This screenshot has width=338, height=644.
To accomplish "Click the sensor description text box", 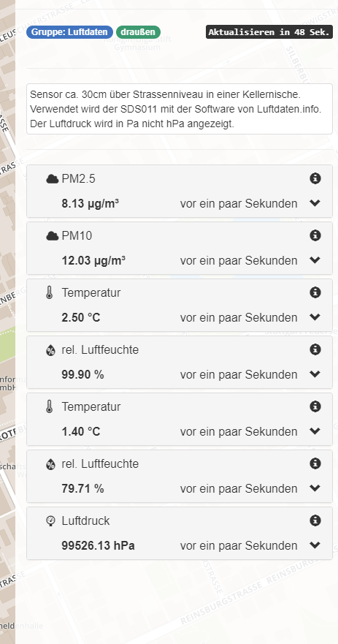I will coord(180,109).
